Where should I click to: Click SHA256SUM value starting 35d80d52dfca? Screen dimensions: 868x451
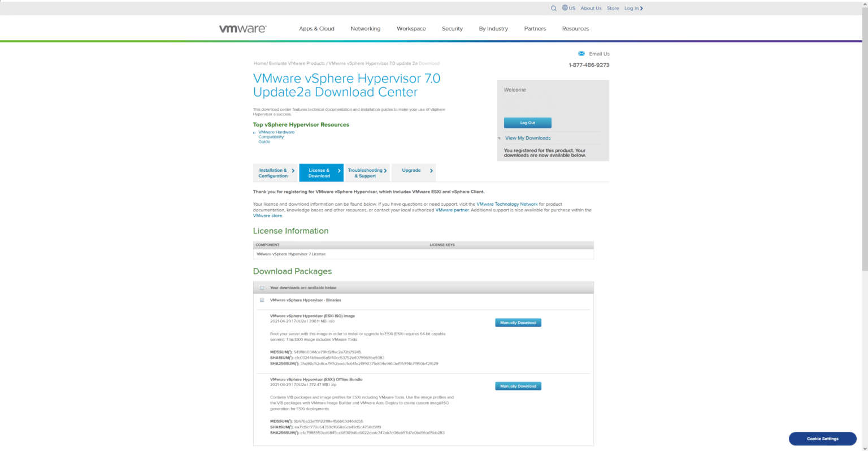(x=369, y=363)
